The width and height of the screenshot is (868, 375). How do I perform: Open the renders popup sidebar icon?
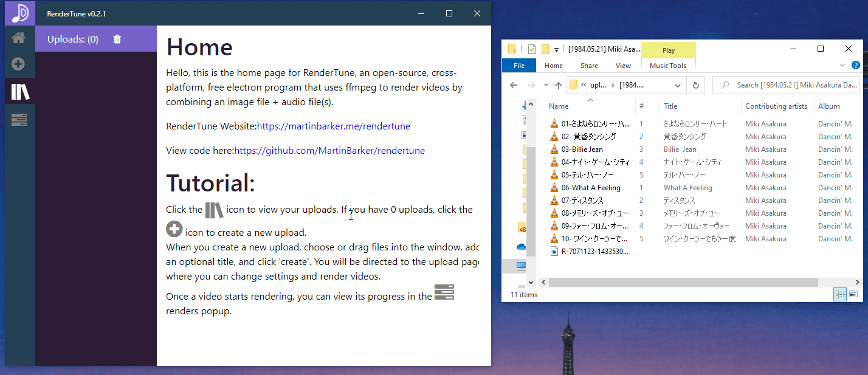pyautogui.click(x=19, y=120)
